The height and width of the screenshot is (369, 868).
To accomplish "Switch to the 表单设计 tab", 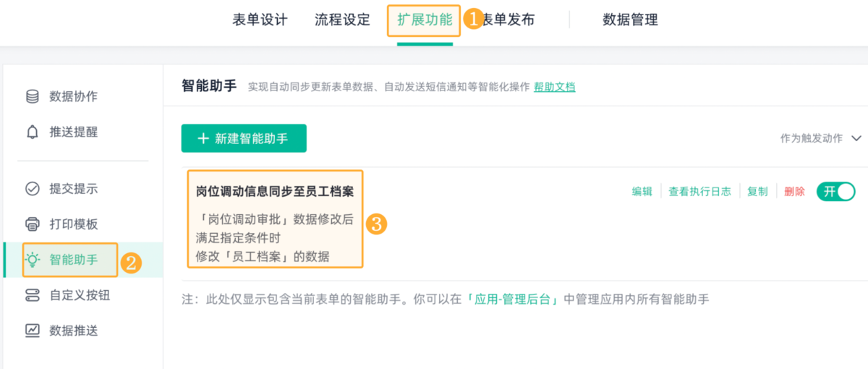I will [x=260, y=20].
